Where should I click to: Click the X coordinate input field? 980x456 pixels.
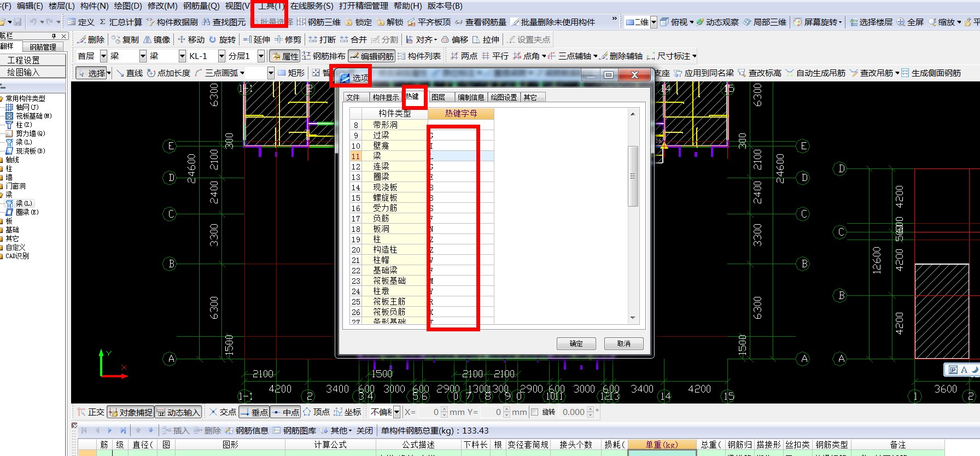pyautogui.click(x=429, y=412)
